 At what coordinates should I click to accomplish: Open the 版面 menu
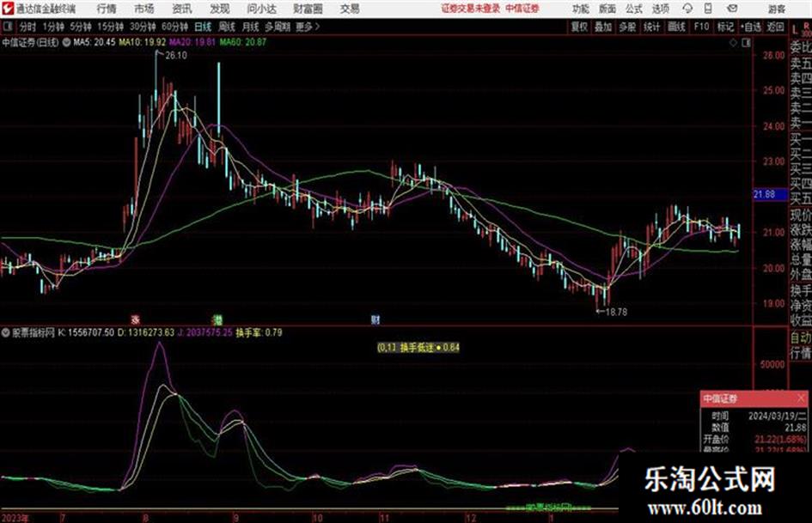(607, 9)
